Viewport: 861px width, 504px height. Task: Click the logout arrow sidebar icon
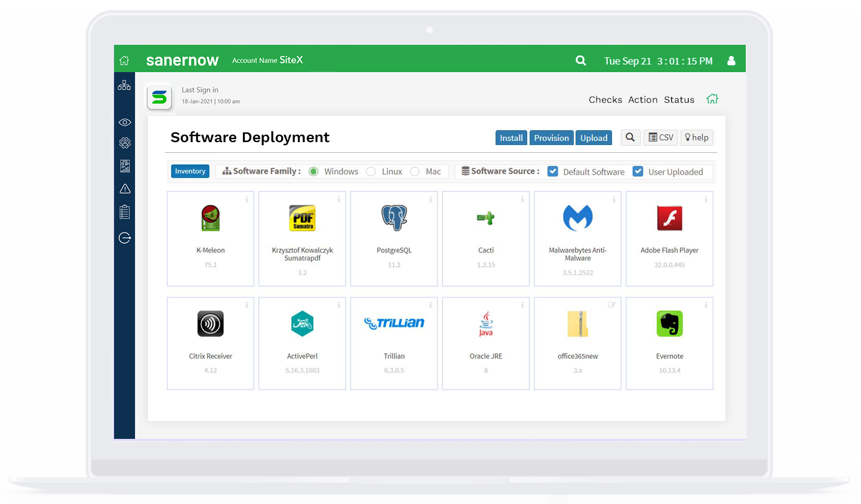coord(125,238)
